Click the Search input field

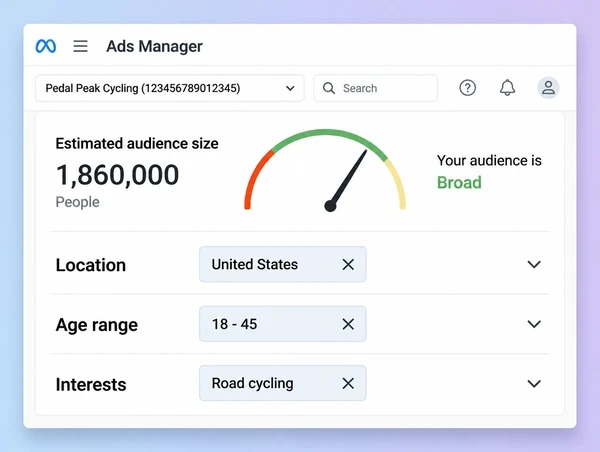coord(375,88)
